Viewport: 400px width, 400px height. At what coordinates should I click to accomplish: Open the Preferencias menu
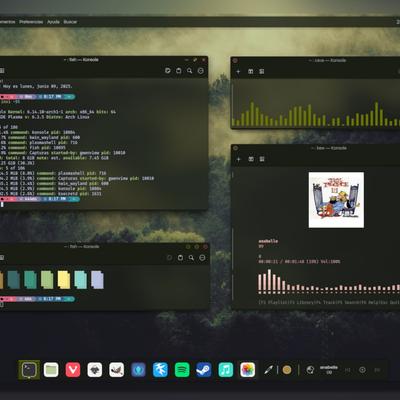tap(31, 22)
